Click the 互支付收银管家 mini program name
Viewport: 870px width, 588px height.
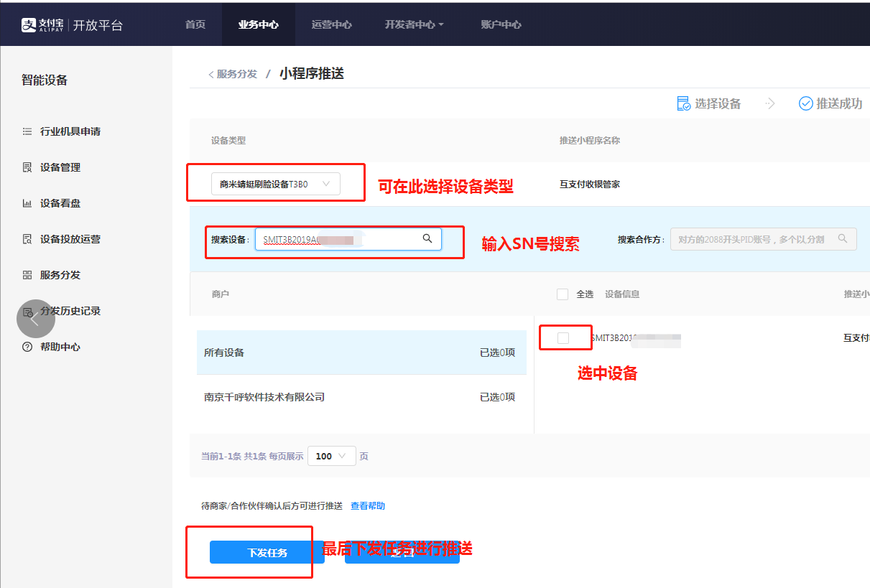click(590, 185)
